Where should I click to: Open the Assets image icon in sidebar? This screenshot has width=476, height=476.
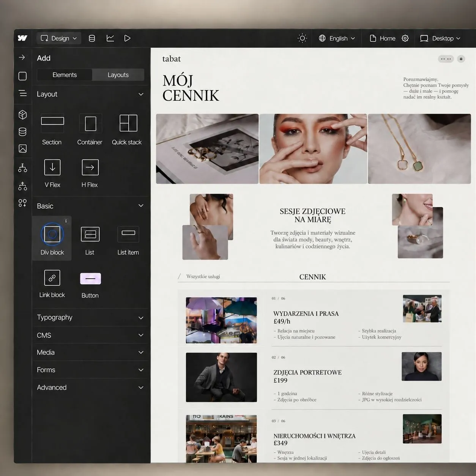23,148
